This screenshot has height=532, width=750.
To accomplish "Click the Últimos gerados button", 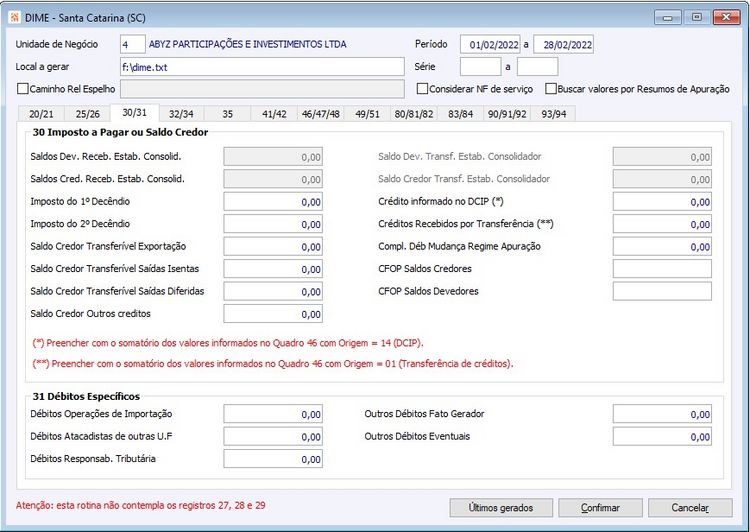I will tap(501, 507).
